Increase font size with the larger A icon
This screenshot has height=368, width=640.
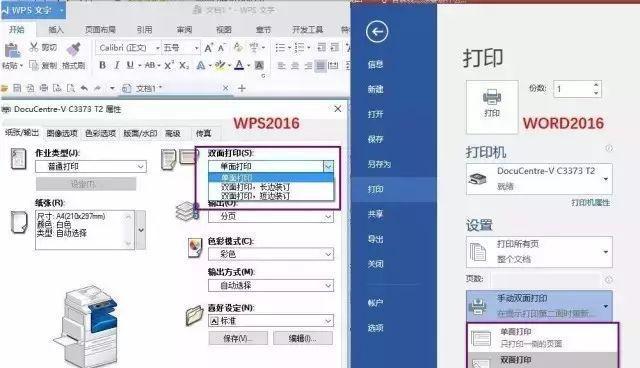click(x=209, y=48)
